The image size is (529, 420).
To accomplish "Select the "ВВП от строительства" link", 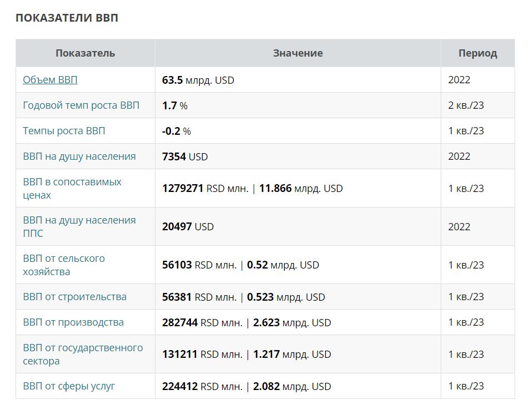I will point(74,297).
